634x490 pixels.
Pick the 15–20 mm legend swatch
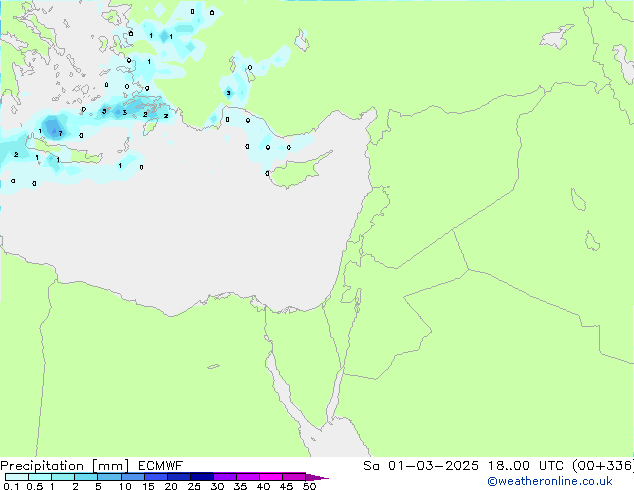pos(156,477)
